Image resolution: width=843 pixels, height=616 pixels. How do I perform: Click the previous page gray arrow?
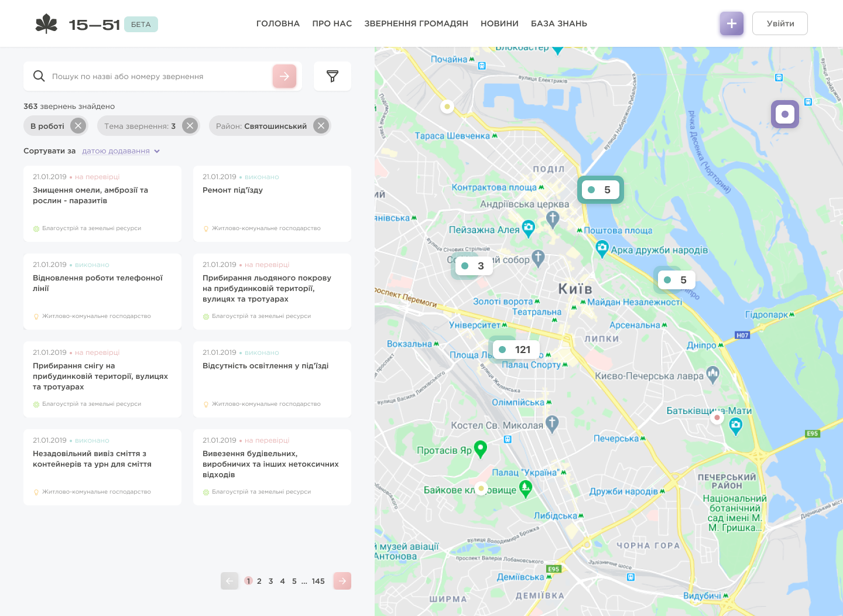(229, 581)
